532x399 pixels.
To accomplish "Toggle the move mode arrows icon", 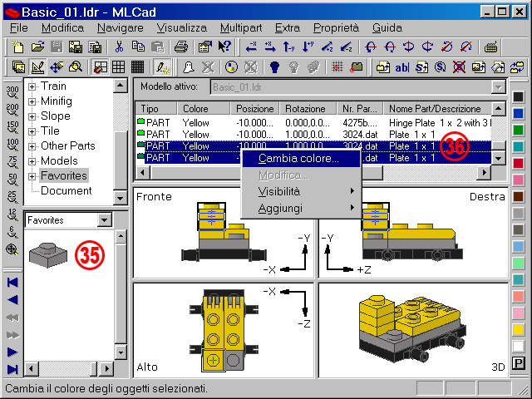I will point(57,67).
